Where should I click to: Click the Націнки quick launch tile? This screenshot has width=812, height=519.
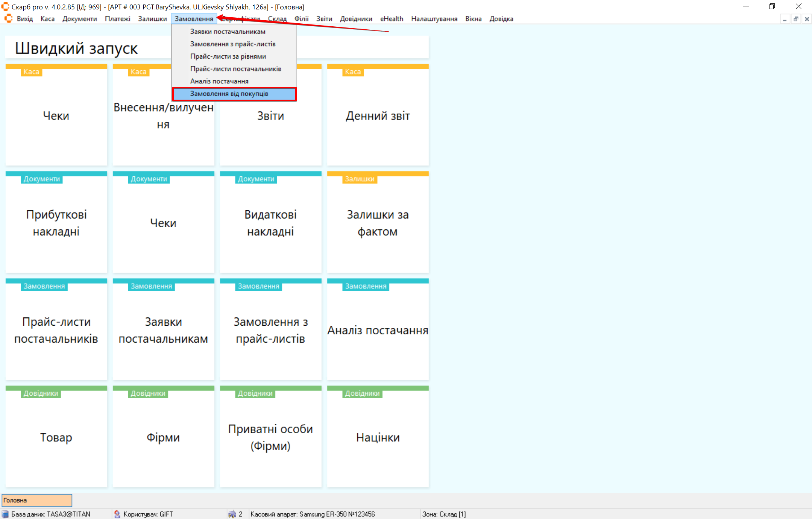click(378, 437)
